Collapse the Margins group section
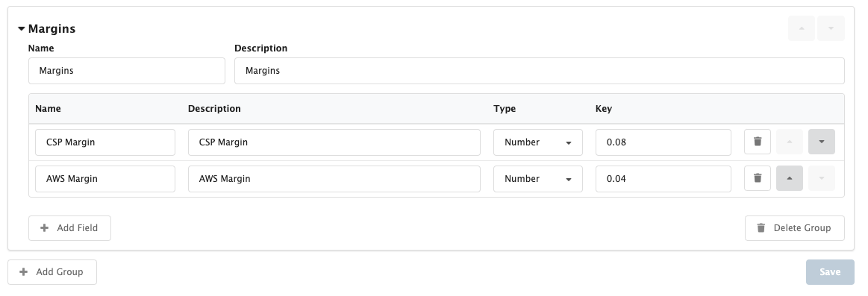 22,29
